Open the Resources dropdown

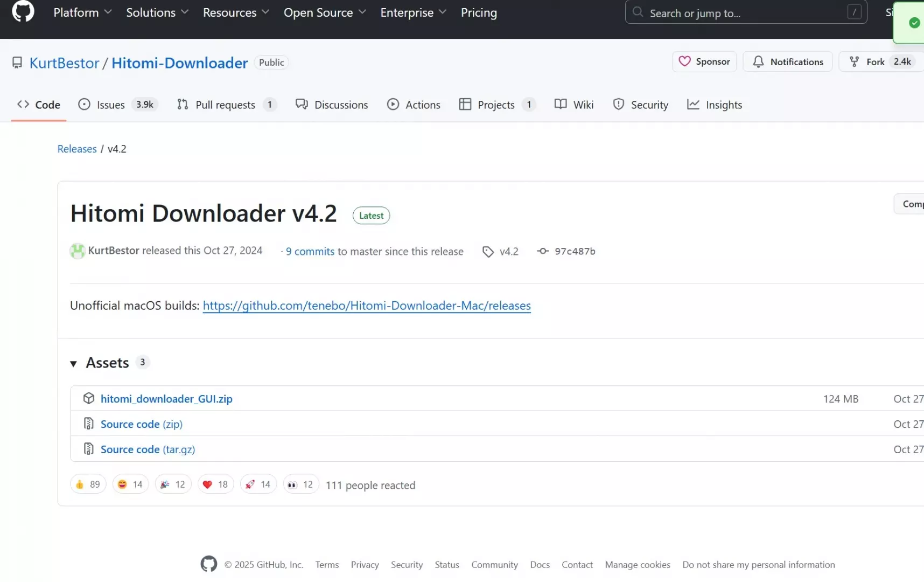[236, 12]
